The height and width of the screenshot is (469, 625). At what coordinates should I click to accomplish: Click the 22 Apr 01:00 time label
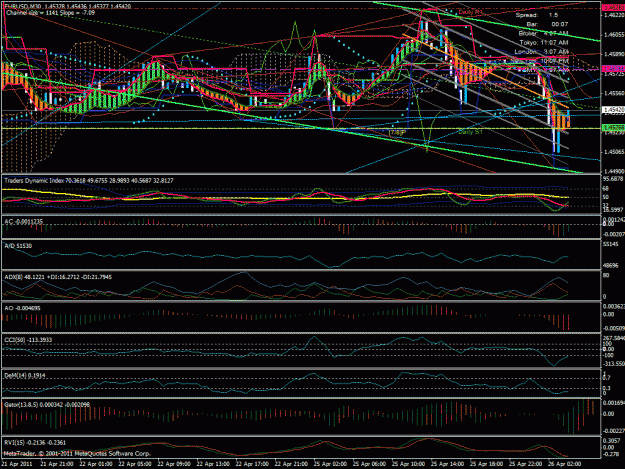point(96,464)
